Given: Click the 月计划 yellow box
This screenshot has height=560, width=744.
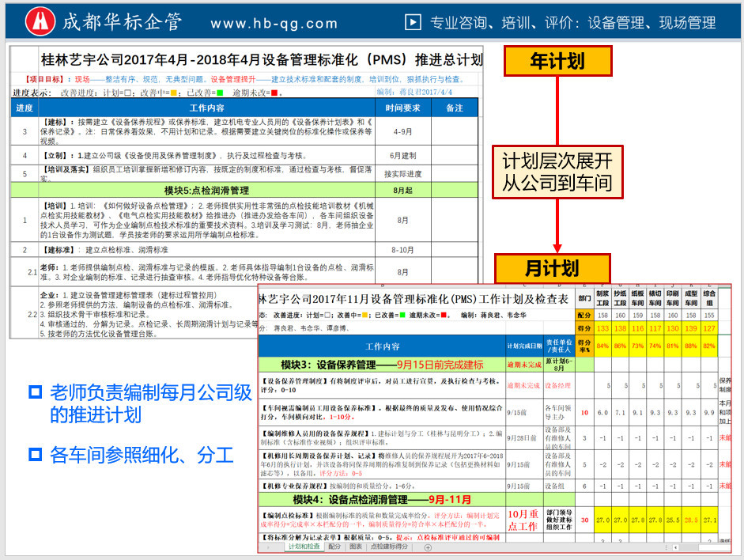Looking at the screenshot, I should (x=552, y=268).
